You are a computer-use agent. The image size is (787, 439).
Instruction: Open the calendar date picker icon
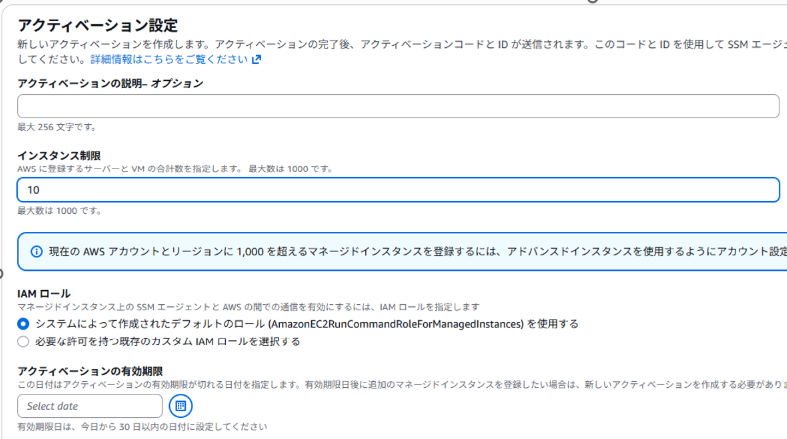pos(181,406)
